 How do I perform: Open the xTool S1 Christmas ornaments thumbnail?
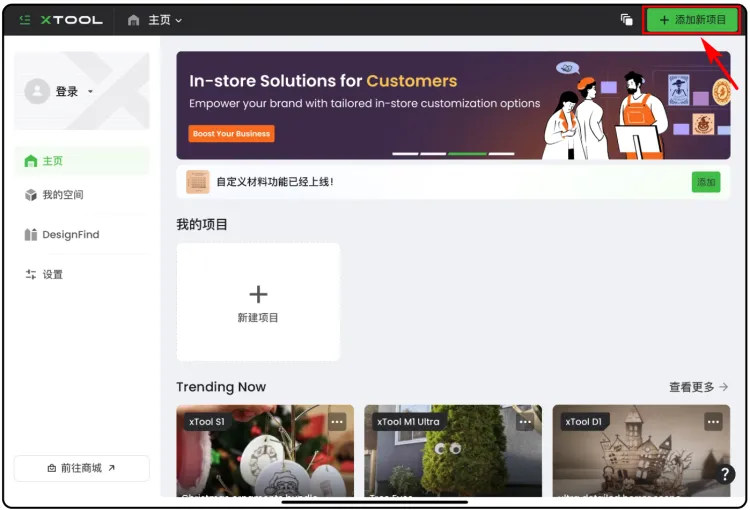[265, 451]
